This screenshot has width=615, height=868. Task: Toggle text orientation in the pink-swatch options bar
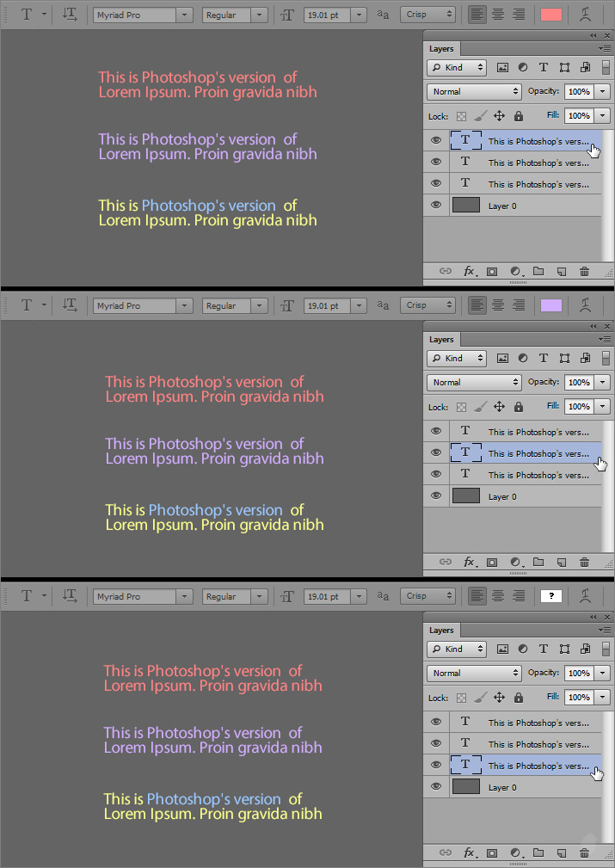click(70, 15)
